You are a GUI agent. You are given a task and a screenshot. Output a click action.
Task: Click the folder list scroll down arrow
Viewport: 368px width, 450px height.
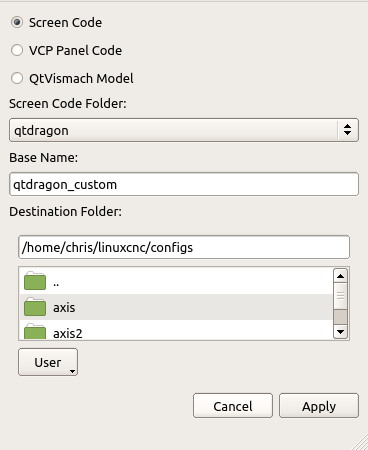point(340,332)
